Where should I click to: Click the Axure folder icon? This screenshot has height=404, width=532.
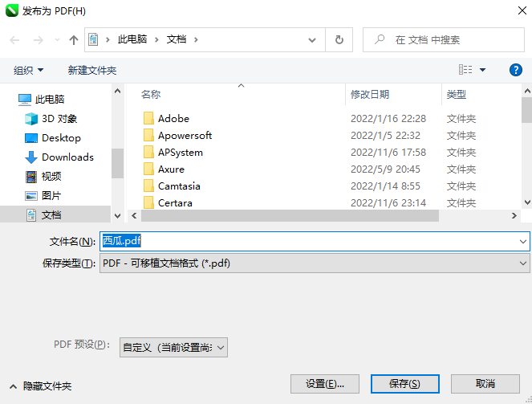[148, 169]
